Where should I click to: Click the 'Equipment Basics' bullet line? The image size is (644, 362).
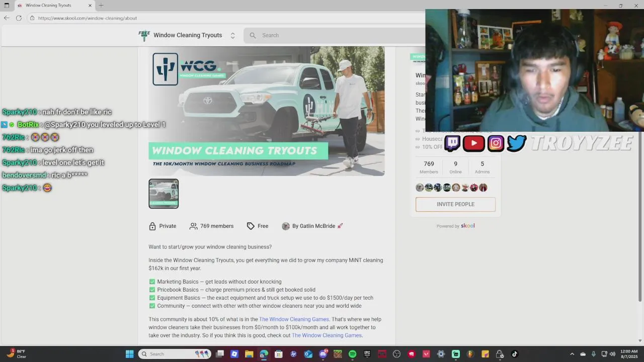[261, 298]
